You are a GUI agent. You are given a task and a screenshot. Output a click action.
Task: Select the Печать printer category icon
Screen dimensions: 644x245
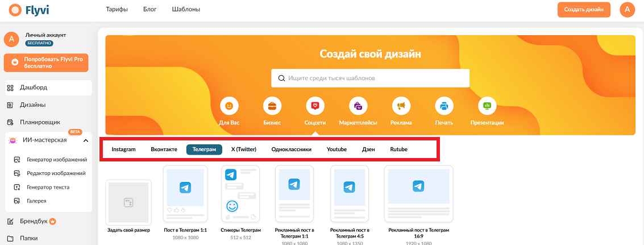point(444,106)
